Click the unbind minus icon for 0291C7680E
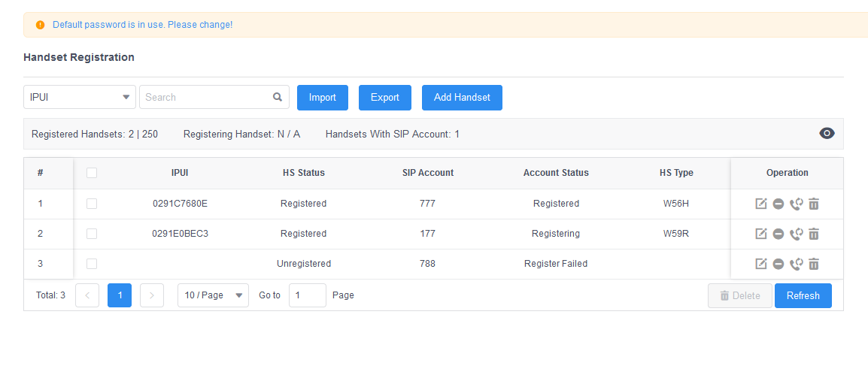The image size is (868, 378). [x=778, y=204]
